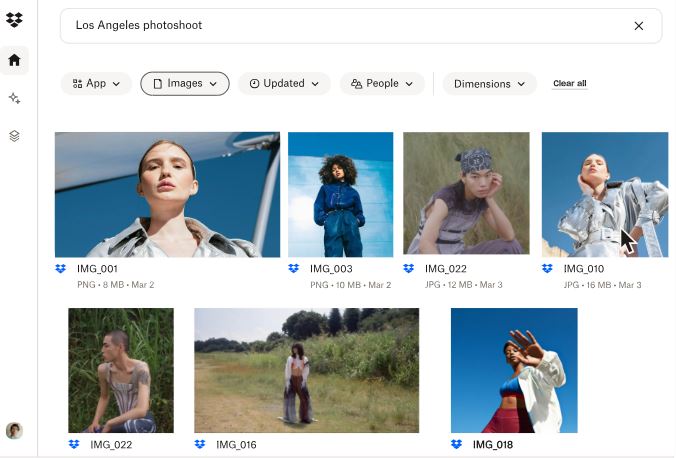Open the App filter dropdown
676x458 pixels.
coord(96,84)
